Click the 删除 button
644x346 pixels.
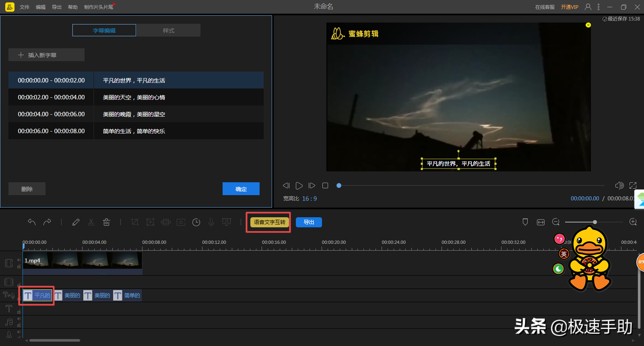coord(27,189)
